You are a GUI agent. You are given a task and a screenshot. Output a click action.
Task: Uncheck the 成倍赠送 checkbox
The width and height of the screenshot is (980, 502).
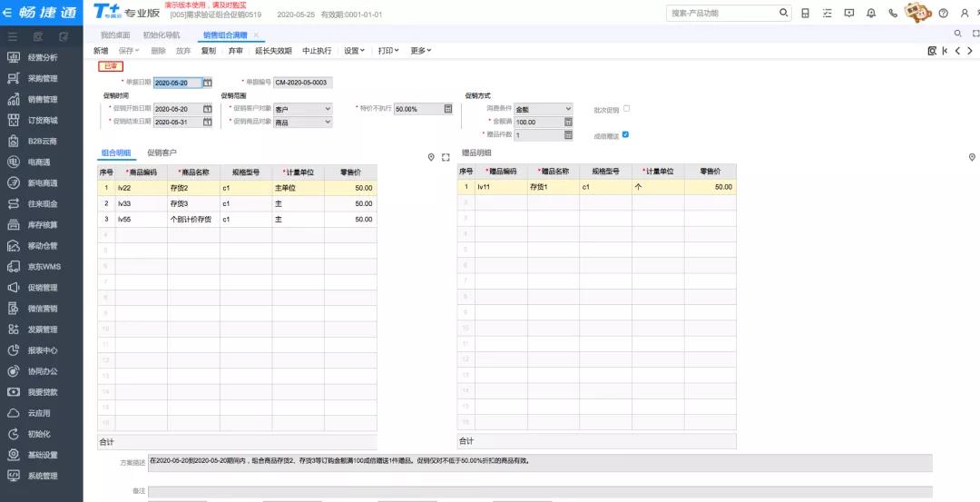click(625, 135)
